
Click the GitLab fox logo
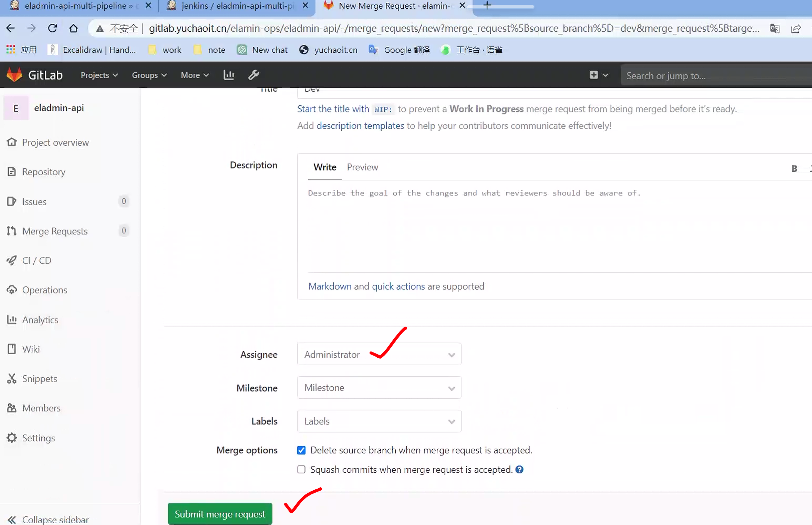point(14,75)
